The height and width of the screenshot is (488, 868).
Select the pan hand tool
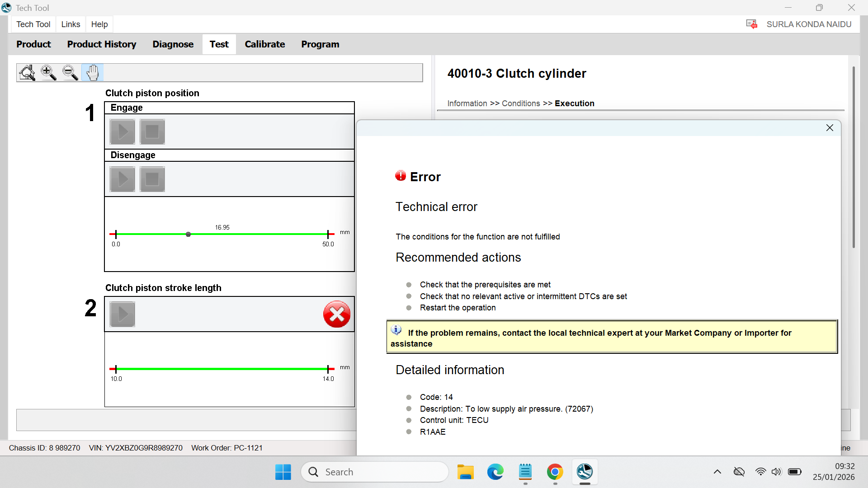click(92, 73)
